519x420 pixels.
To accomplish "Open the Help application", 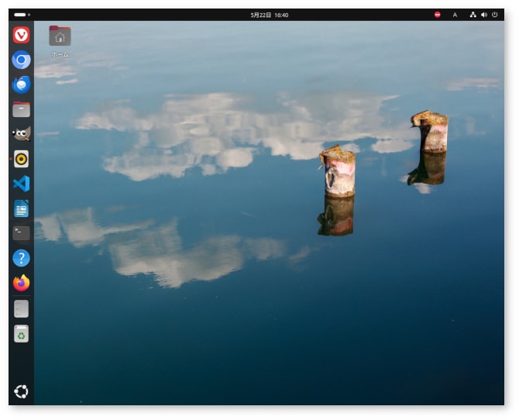I will pos(21,258).
